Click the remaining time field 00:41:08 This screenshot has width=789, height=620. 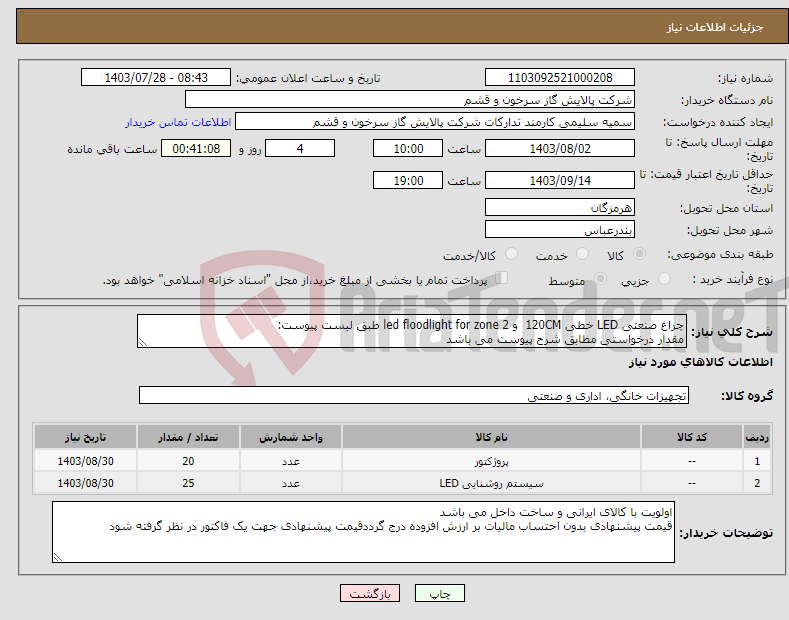[x=196, y=148]
